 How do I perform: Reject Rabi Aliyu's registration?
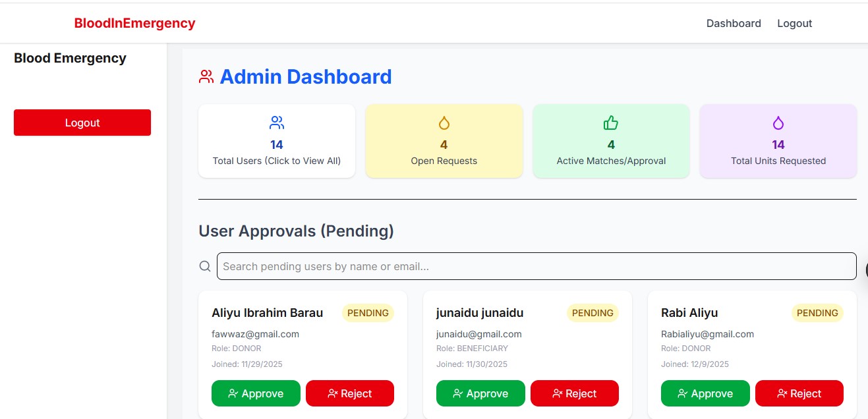click(799, 393)
